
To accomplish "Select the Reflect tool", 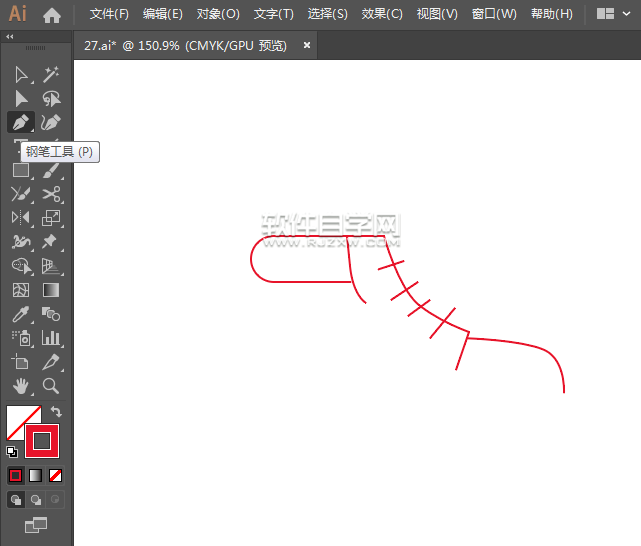I will pyautogui.click(x=21, y=217).
